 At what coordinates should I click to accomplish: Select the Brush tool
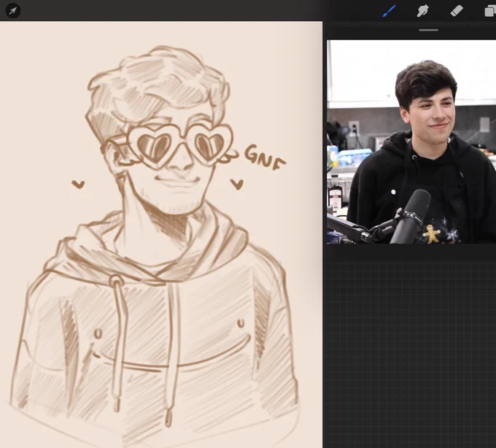(x=389, y=11)
